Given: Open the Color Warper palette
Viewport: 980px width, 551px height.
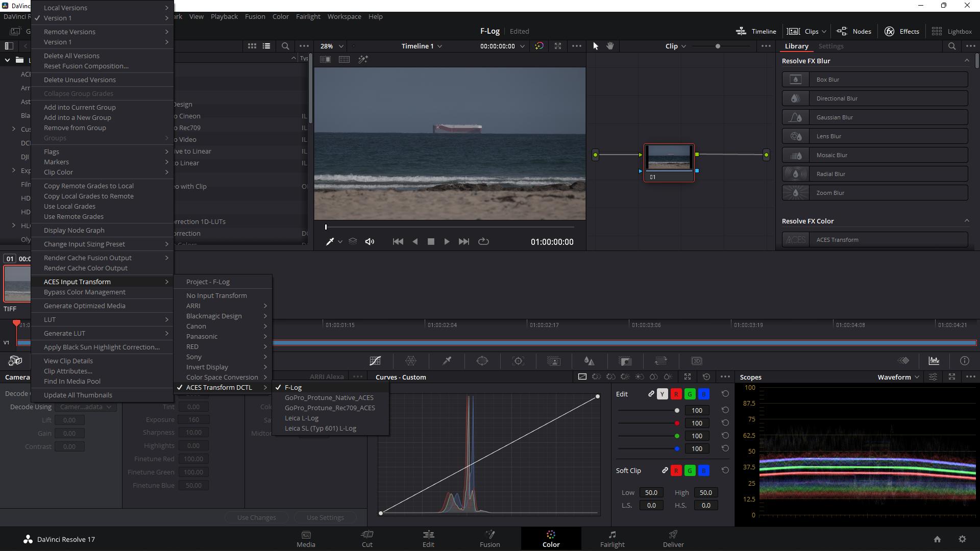Looking at the screenshot, I should [x=411, y=361].
